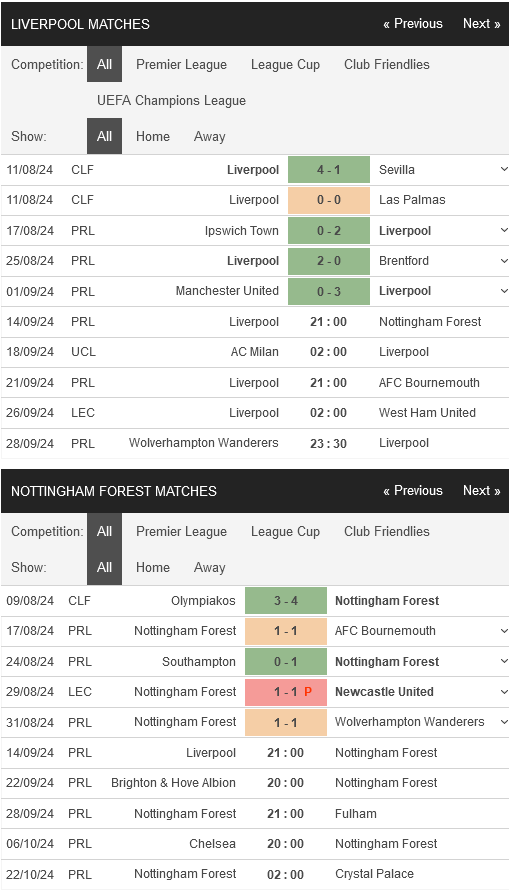Expand the Manchester United vs Liverpool row chevron
The height and width of the screenshot is (895, 509).
point(503,291)
